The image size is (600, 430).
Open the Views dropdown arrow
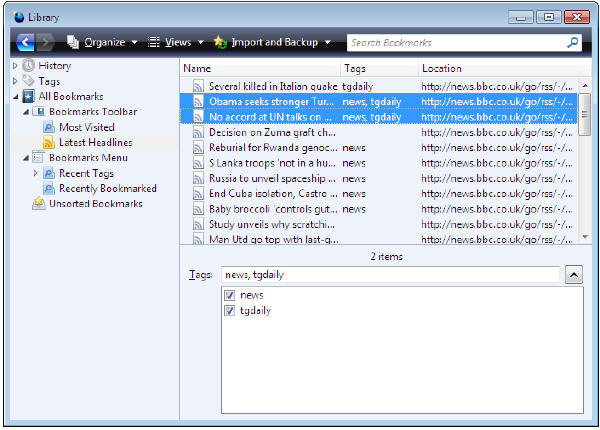[201, 42]
